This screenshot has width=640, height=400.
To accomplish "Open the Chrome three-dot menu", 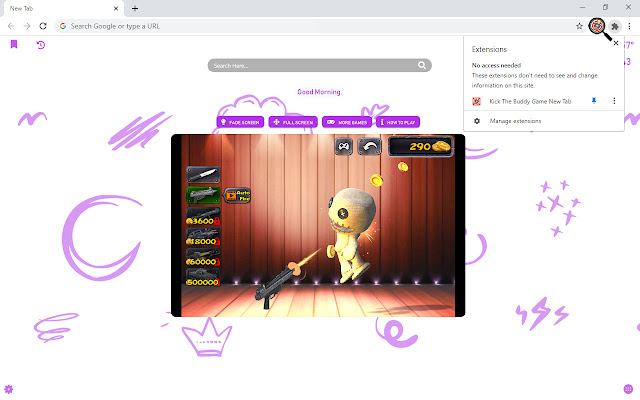I will tap(629, 26).
